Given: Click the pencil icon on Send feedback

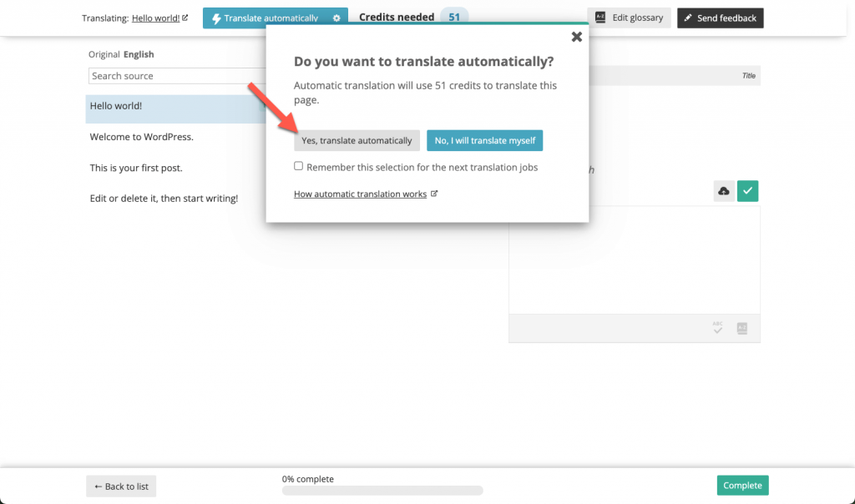Looking at the screenshot, I should coord(688,17).
